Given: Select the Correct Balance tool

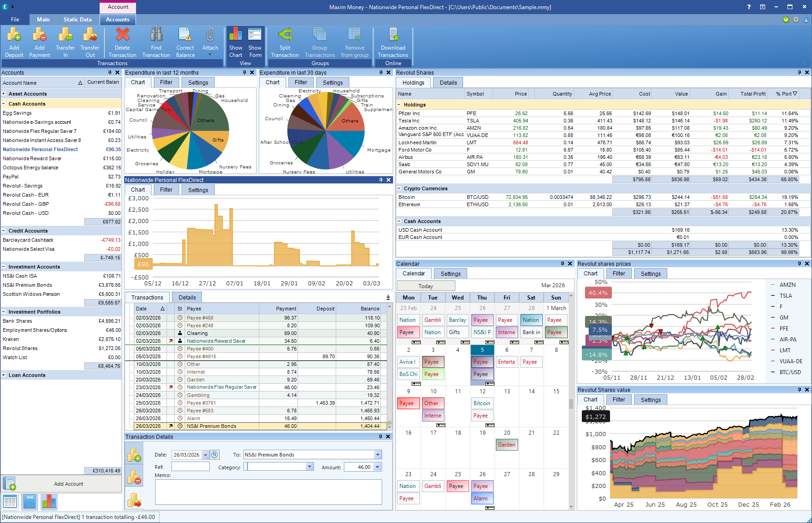Looking at the screenshot, I should tap(185, 41).
